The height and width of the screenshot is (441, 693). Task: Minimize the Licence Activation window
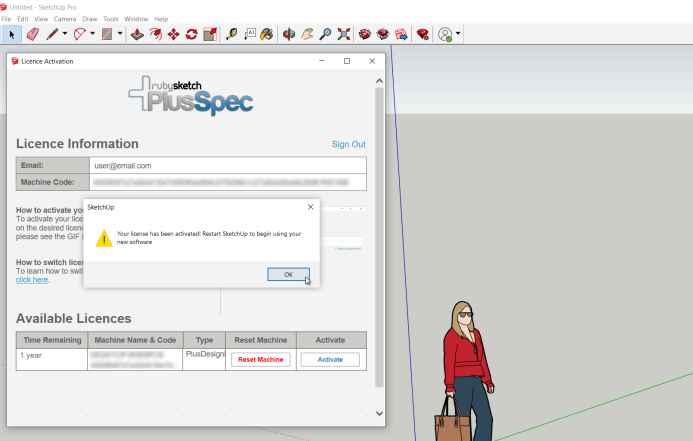click(x=322, y=61)
